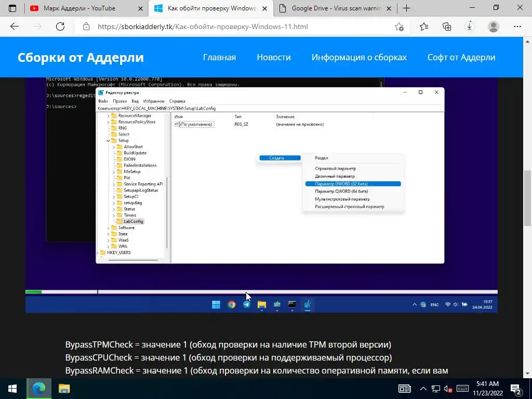Image resolution: width=532 pixels, height=399 pixels.
Task: Open the network status tray icon
Action: click(436, 389)
